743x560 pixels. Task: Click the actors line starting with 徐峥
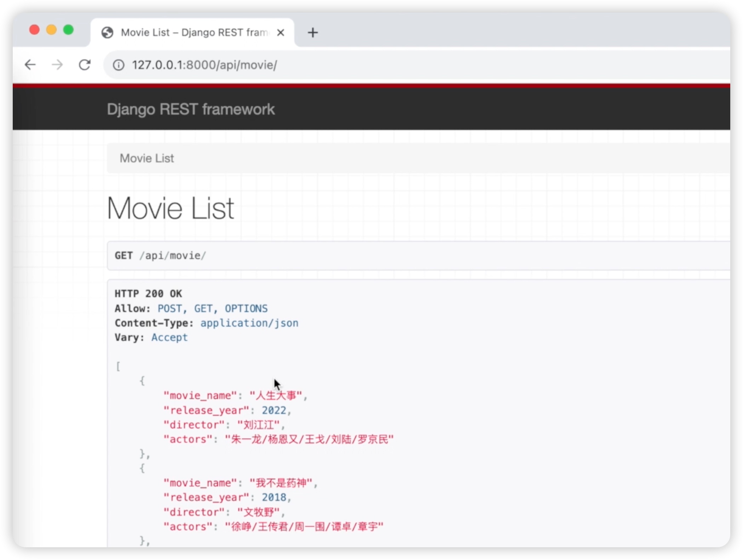pos(273,527)
